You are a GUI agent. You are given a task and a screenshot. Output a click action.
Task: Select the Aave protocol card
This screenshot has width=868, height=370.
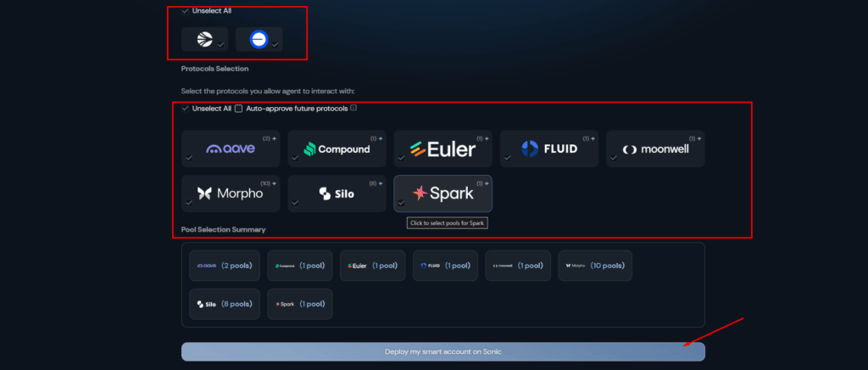(231, 149)
